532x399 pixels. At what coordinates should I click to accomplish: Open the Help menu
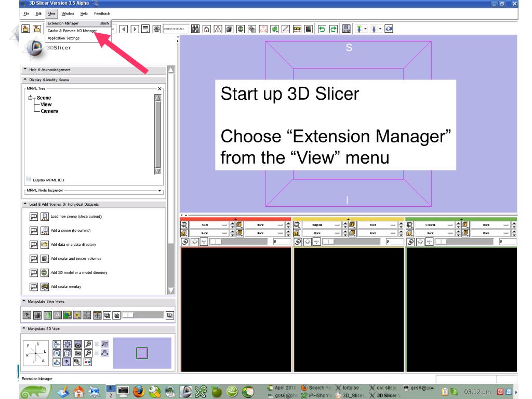[x=84, y=14]
